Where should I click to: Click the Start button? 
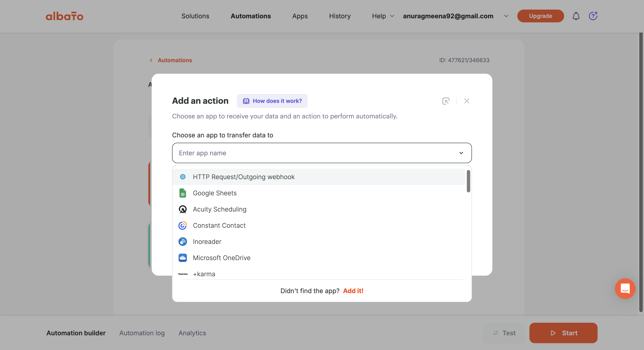[563, 333]
